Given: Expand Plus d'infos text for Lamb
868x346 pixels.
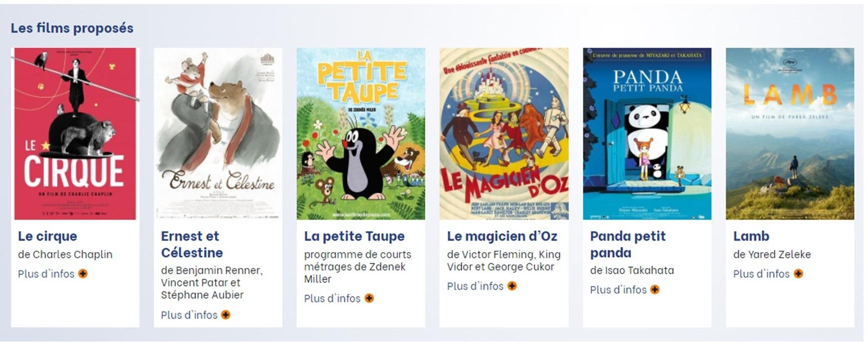Looking at the screenshot, I should (761, 274).
